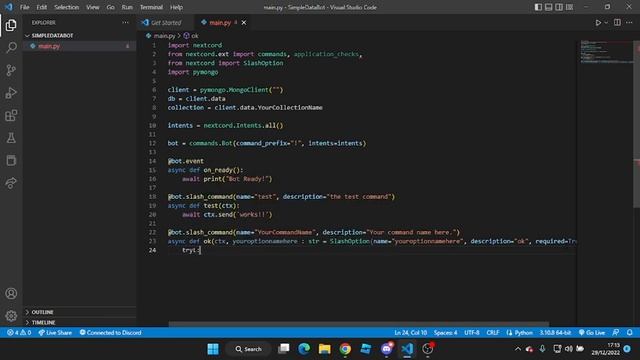Split the editor to the right
Screen dimensions: 640x360
click(x=617, y=23)
